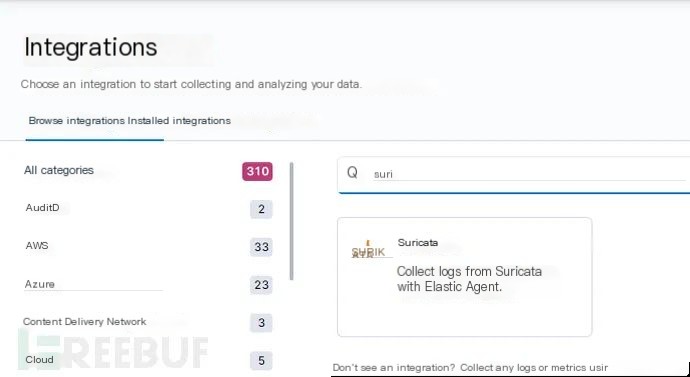
Task: Click the category list scrollbar
Action: tap(291, 221)
